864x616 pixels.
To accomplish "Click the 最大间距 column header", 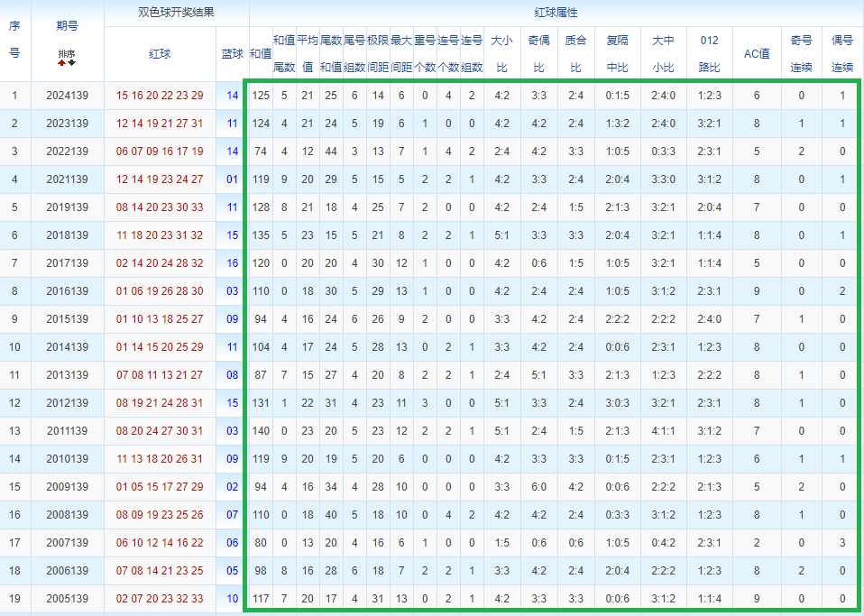I will [x=401, y=54].
